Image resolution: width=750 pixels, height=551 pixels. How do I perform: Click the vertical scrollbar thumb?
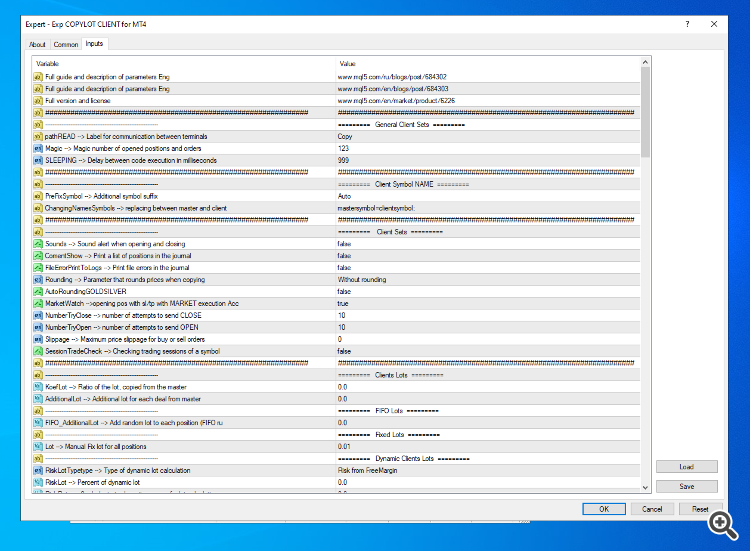pyautogui.click(x=645, y=112)
